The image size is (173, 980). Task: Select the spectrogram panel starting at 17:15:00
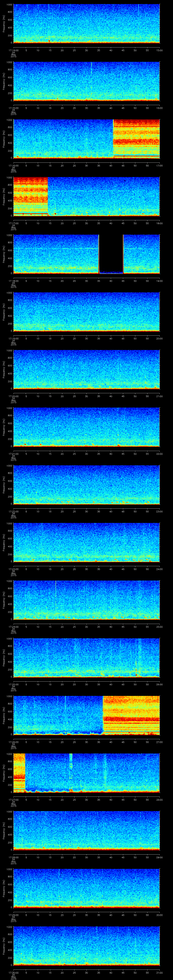coord(86,81)
